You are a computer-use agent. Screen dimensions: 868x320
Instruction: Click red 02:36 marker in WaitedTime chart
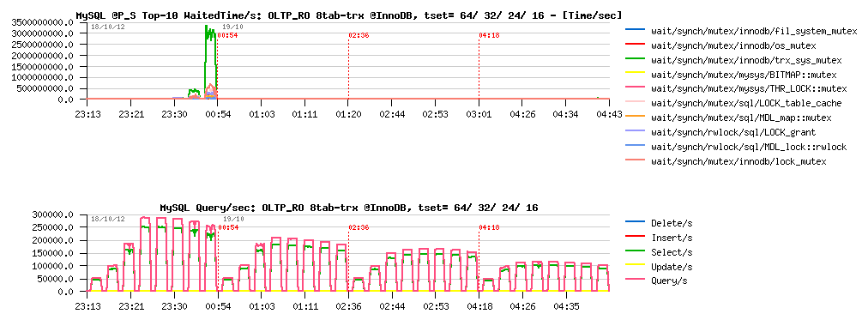coord(359,35)
